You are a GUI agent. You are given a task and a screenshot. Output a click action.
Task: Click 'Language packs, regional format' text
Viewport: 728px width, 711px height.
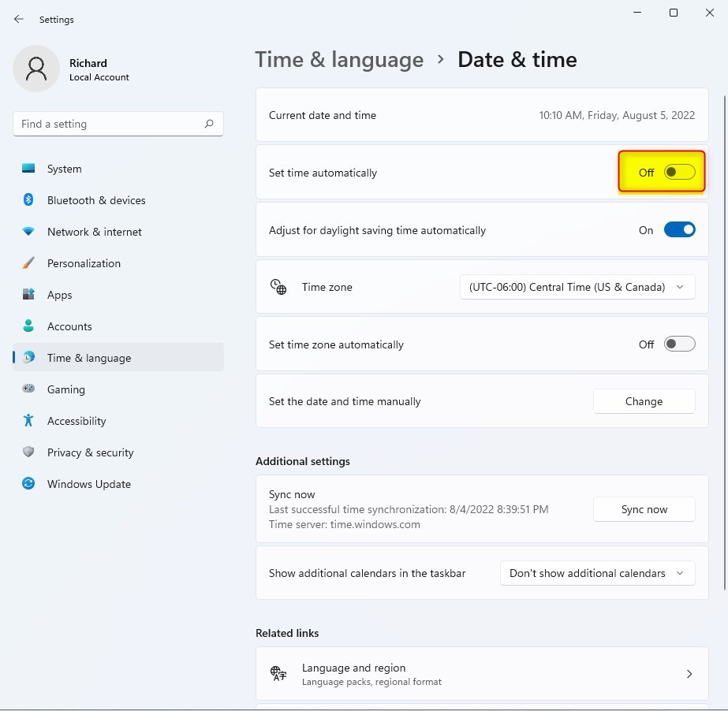click(371, 682)
